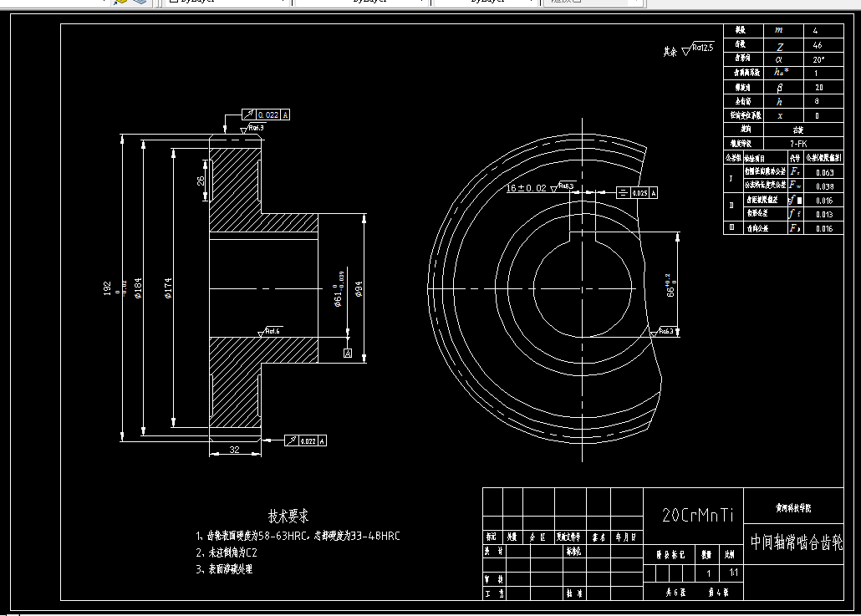The height and width of the screenshot is (616, 861).
Task: Select the Ra1.6 roughness symbol on the bore
Action: coord(269,331)
